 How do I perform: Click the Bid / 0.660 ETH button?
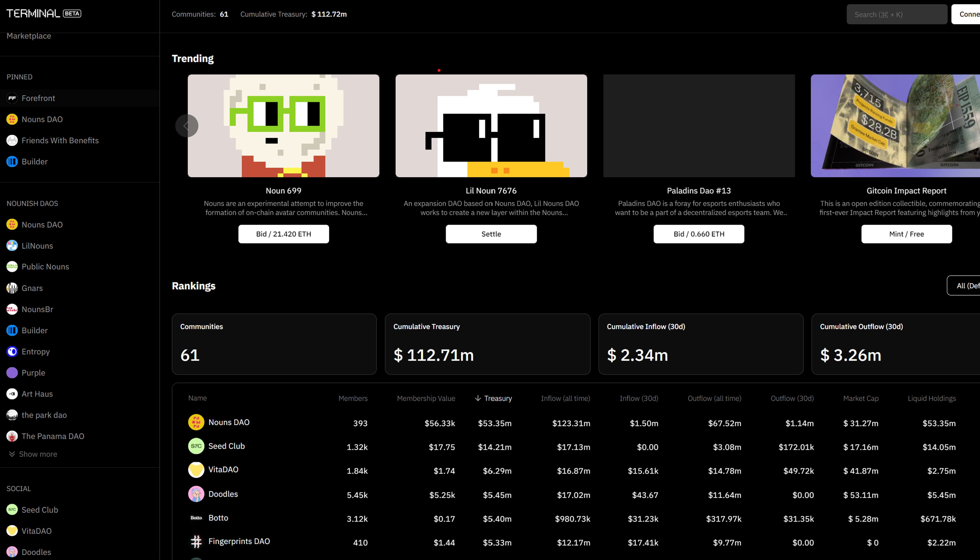[699, 234]
